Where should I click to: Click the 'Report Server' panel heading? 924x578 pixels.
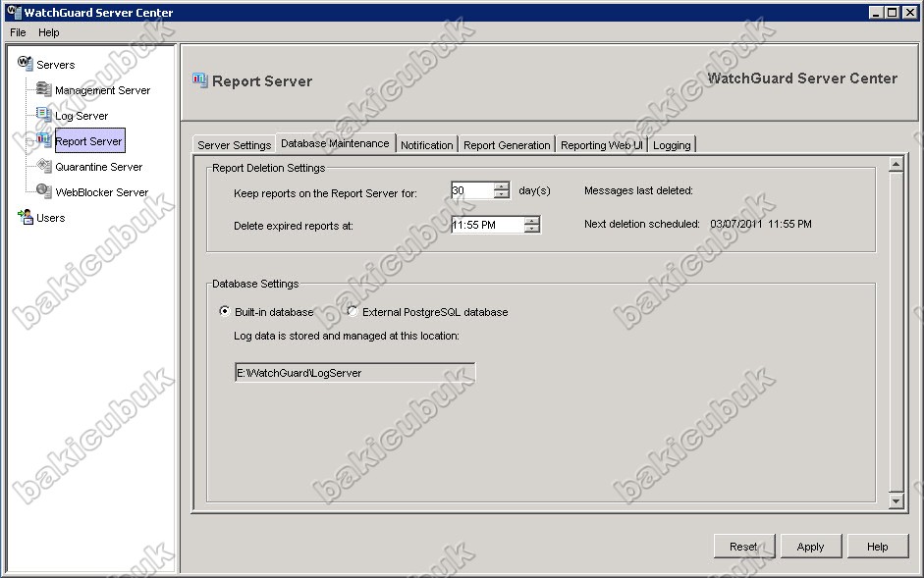point(262,81)
